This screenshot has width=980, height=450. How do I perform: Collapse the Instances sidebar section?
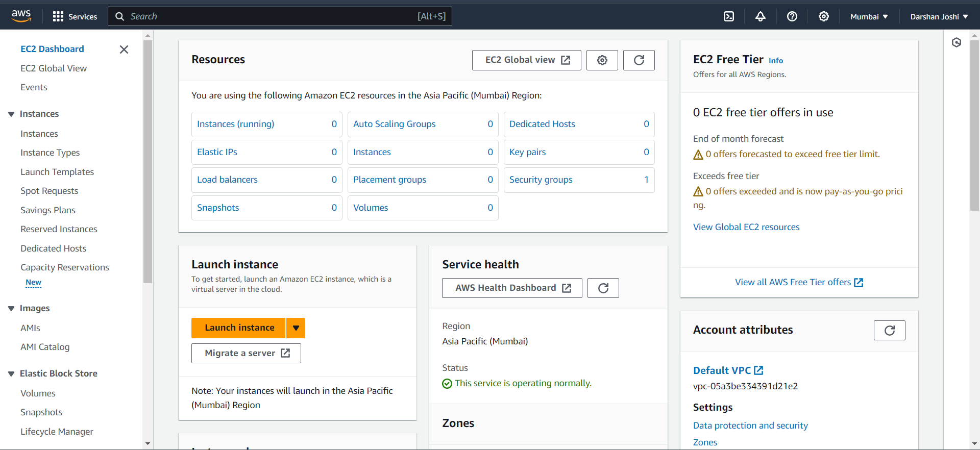11,114
